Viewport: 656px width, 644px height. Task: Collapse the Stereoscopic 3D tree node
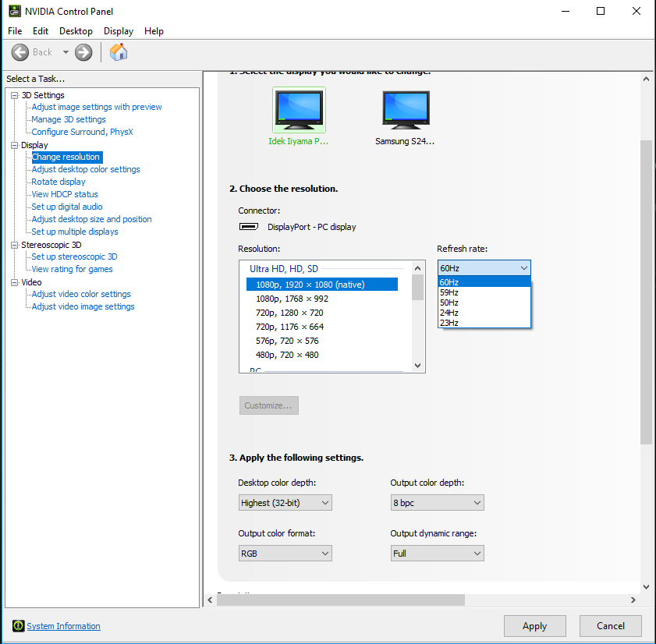15,245
